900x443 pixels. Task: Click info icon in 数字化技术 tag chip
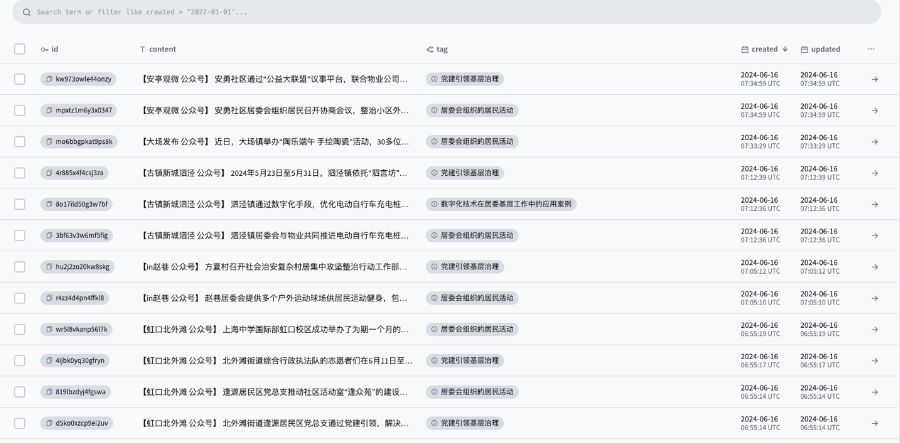point(434,204)
